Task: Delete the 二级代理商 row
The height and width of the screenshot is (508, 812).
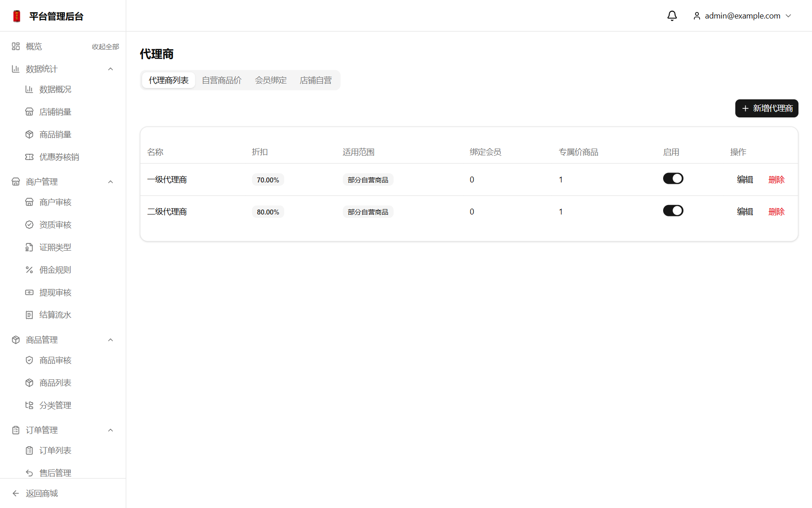Action: pos(776,211)
